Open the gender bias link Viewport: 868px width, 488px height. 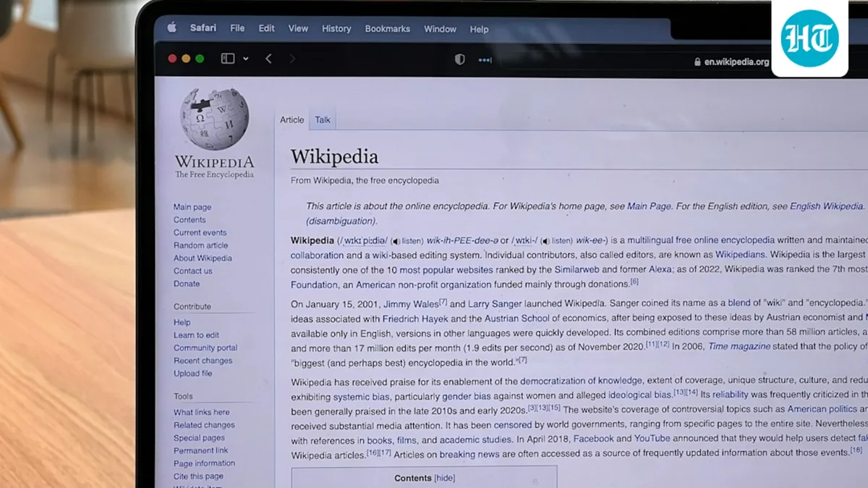(x=467, y=396)
